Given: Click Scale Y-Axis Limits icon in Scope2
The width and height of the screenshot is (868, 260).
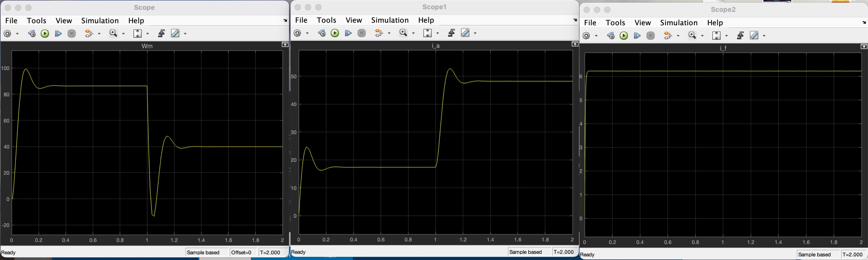Looking at the screenshot, I should pos(716,36).
